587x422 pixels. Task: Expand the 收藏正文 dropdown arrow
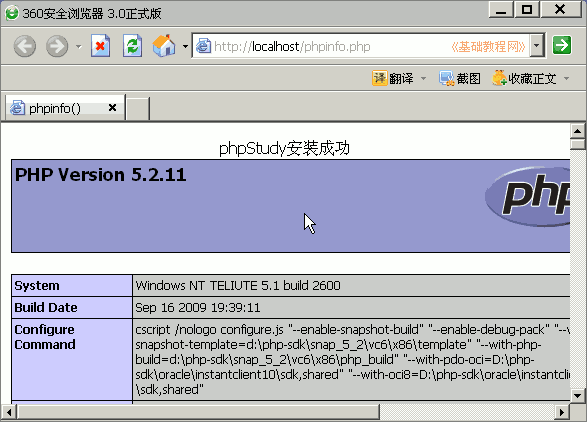[566, 78]
